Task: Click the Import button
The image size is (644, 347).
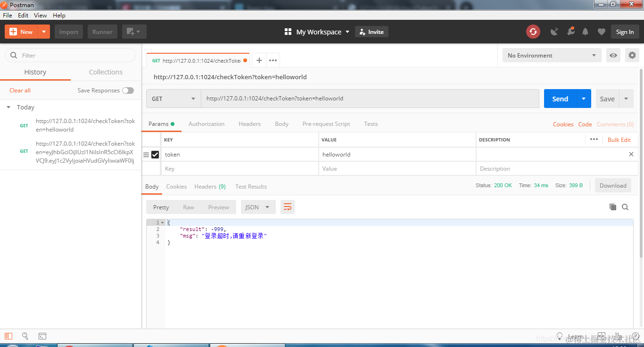Action: [x=69, y=32]
